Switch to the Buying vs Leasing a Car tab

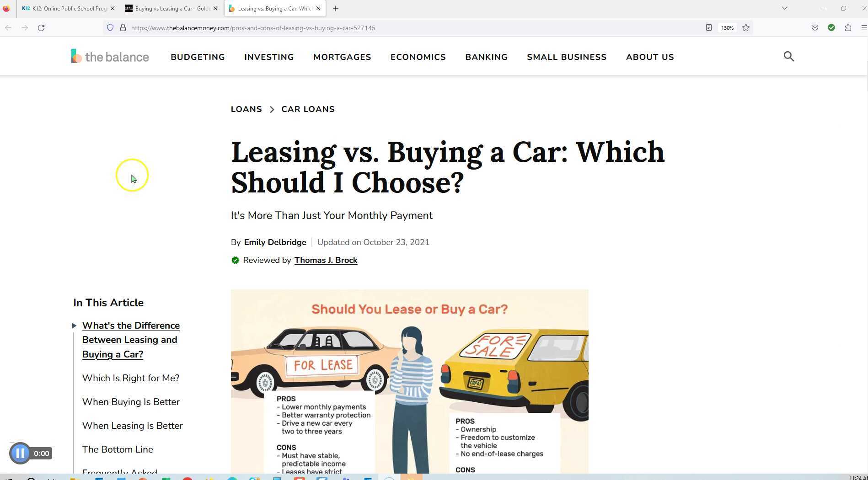point(171,8)
